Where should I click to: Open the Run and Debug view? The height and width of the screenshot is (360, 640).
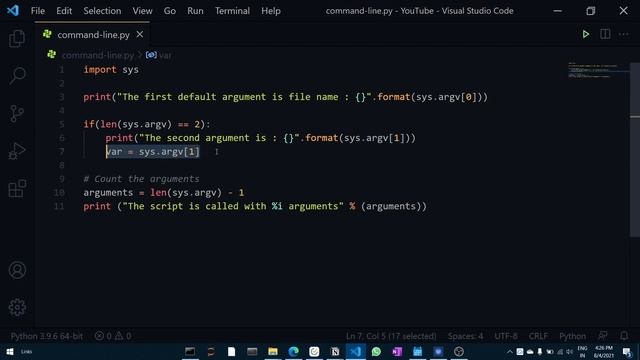point(17,151)
